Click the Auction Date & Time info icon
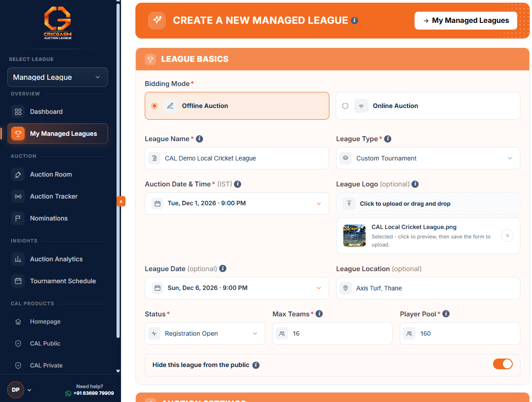532x402 pixels. coord(238,184)
